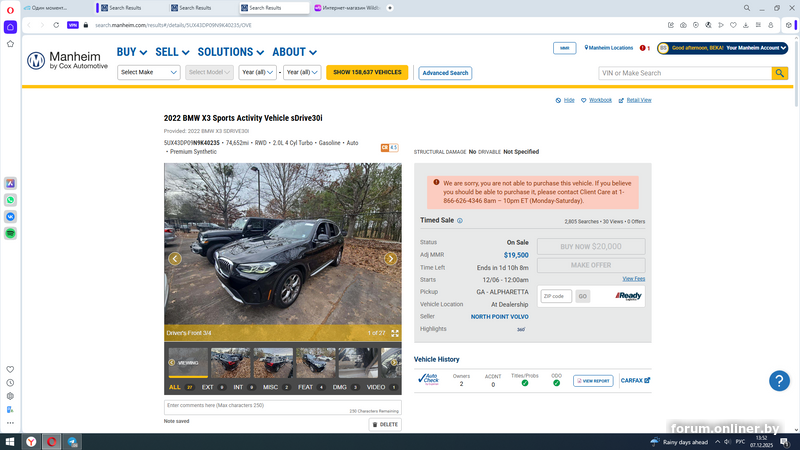Open VK messenger in Opera sidebar

pyautogui.click(x=10, y=217)
